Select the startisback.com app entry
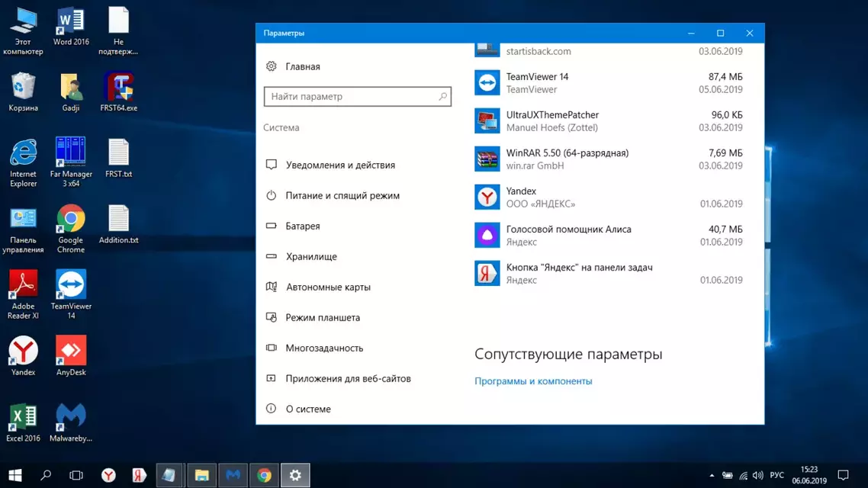The image size is (868, 488). [609, 51]
